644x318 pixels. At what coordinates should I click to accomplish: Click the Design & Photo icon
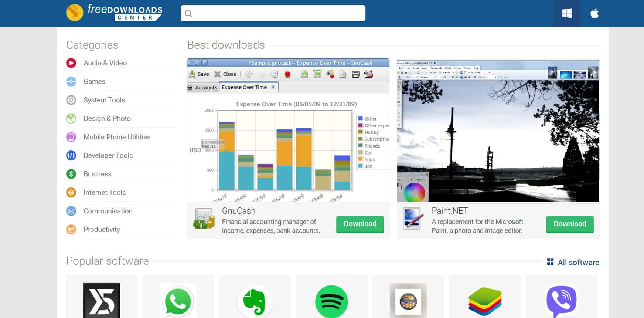pos(71,118)
